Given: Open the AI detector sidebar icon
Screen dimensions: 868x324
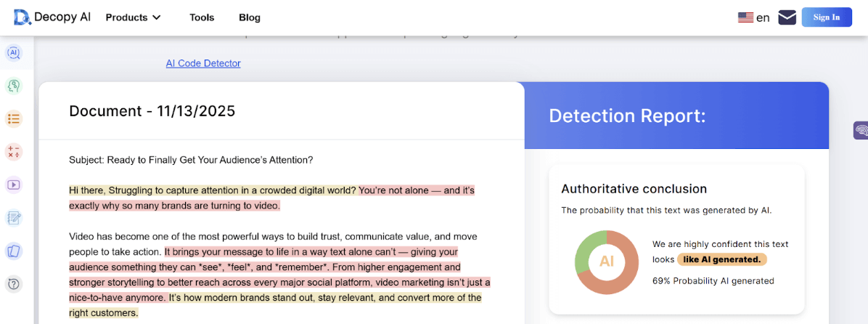Looking at the screenshot, I should [14, 53].
